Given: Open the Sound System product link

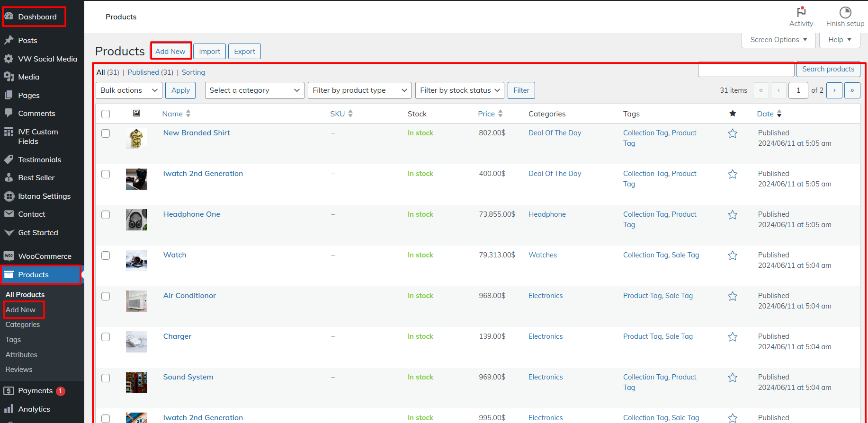Looking at the screenshot, I should tap(188, 377).
